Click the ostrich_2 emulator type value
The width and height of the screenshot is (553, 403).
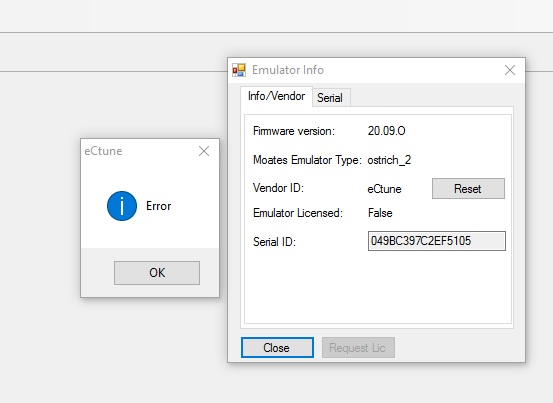(389, 160)
